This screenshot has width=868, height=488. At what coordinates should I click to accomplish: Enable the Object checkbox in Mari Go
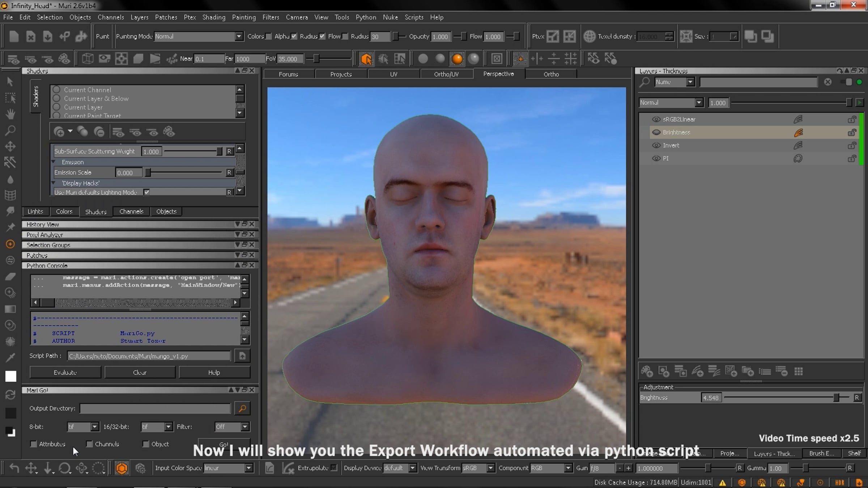[145, 444]
